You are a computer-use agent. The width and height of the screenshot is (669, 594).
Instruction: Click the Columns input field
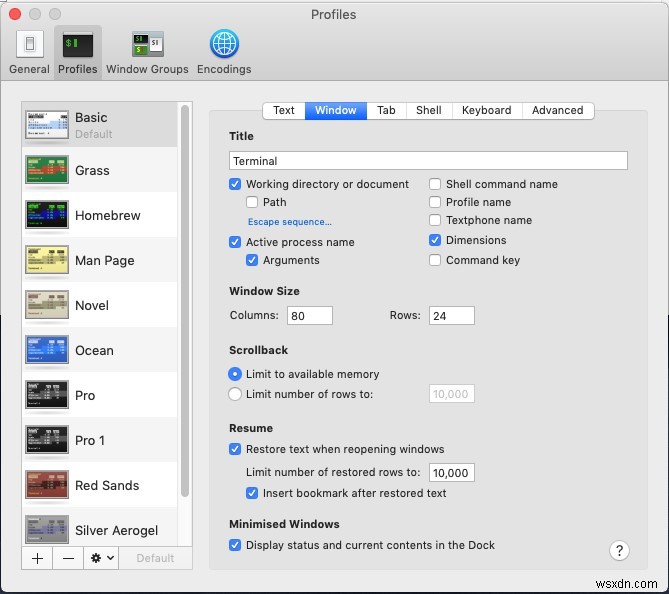tap(308, 316)
